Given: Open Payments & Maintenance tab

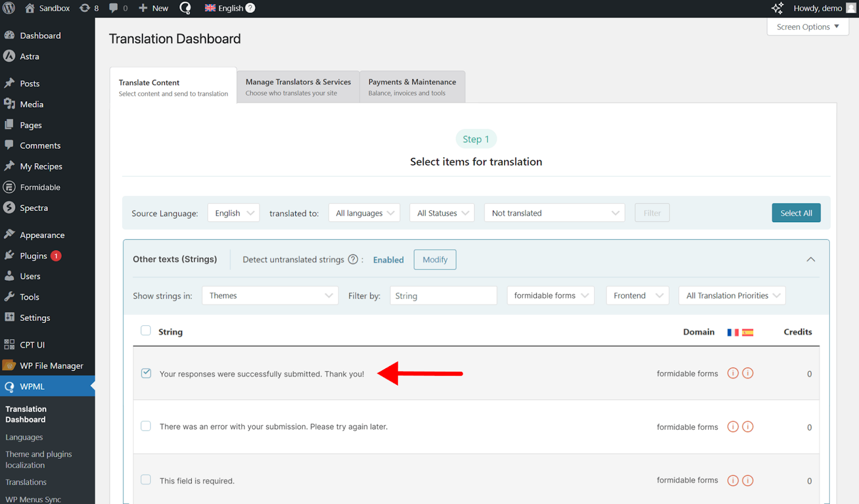Looking at the screenshot, I should click(412, 86).
